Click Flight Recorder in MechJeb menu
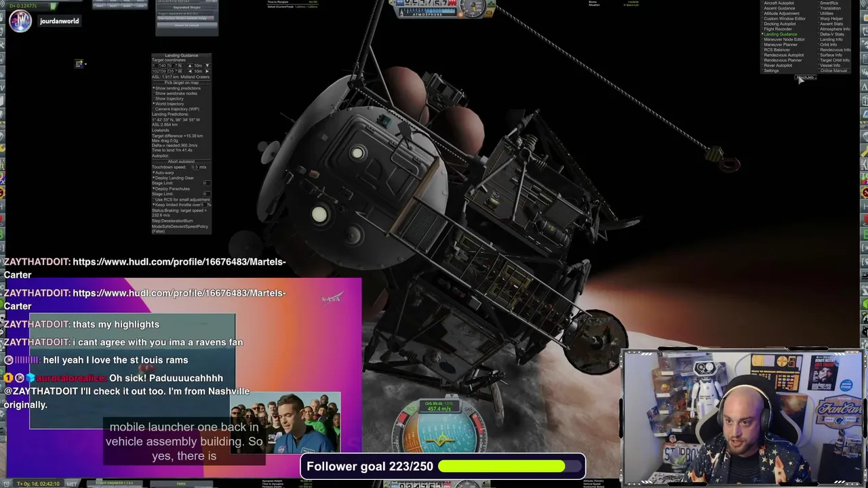The image size is (868, 488). (778, 29)
